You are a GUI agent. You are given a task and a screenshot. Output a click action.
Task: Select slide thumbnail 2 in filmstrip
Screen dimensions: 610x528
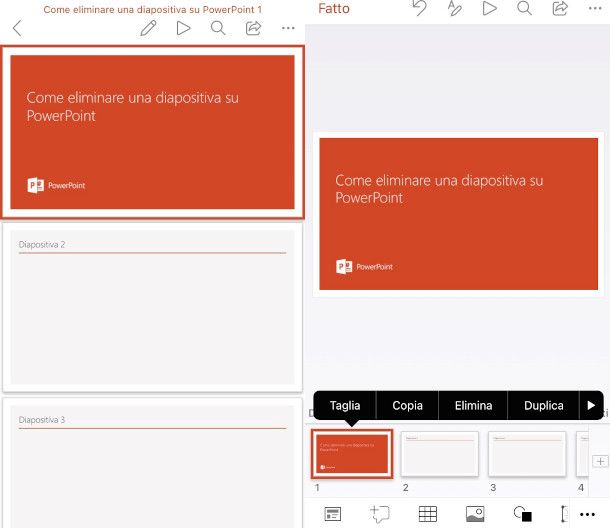pyautogui.click(x=440, y=454)
